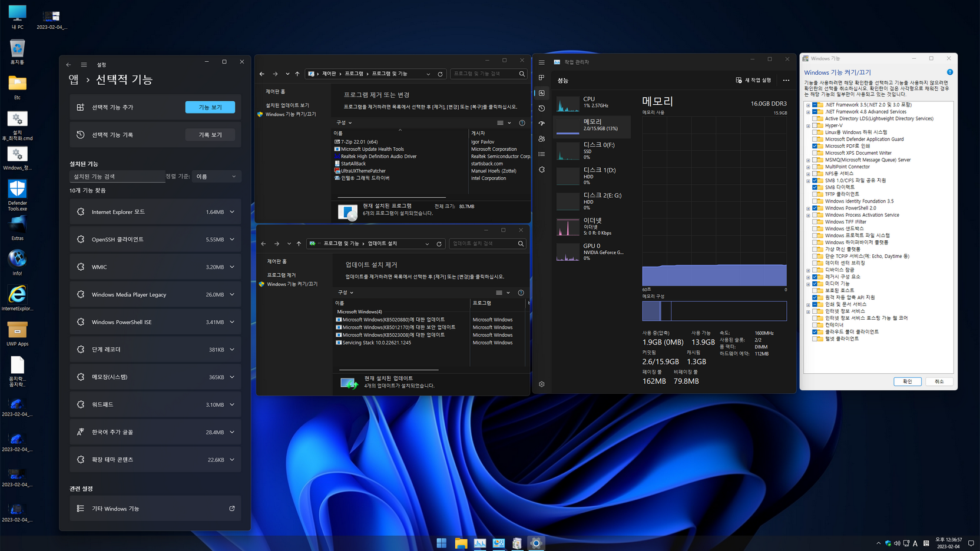Open Task Manager icon on taskbar

click(x=479, y=543)
